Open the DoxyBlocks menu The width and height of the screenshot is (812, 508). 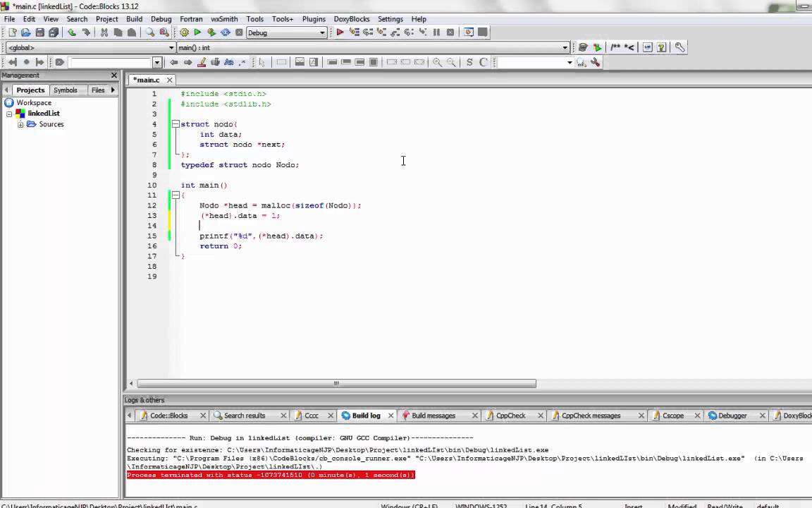[352, 19]
